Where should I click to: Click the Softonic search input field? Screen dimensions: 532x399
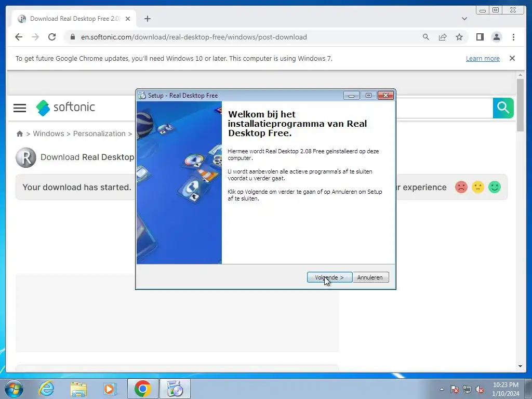(x=444, y=108)
